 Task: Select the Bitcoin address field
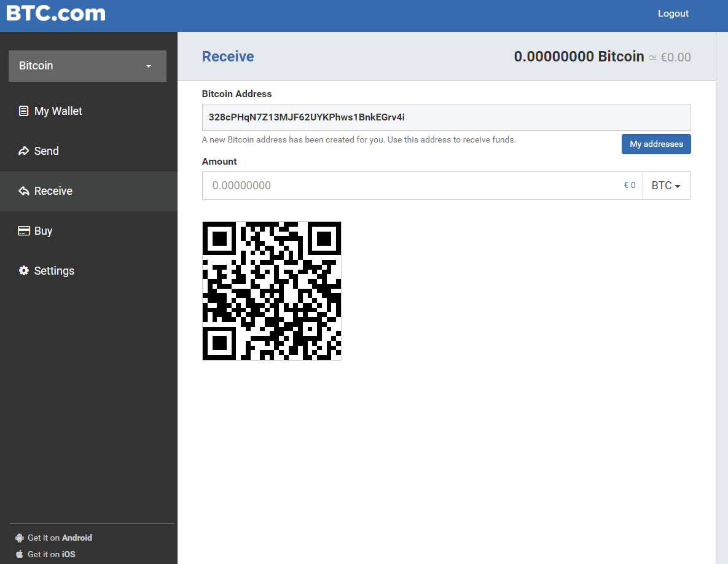coord(446,117)
